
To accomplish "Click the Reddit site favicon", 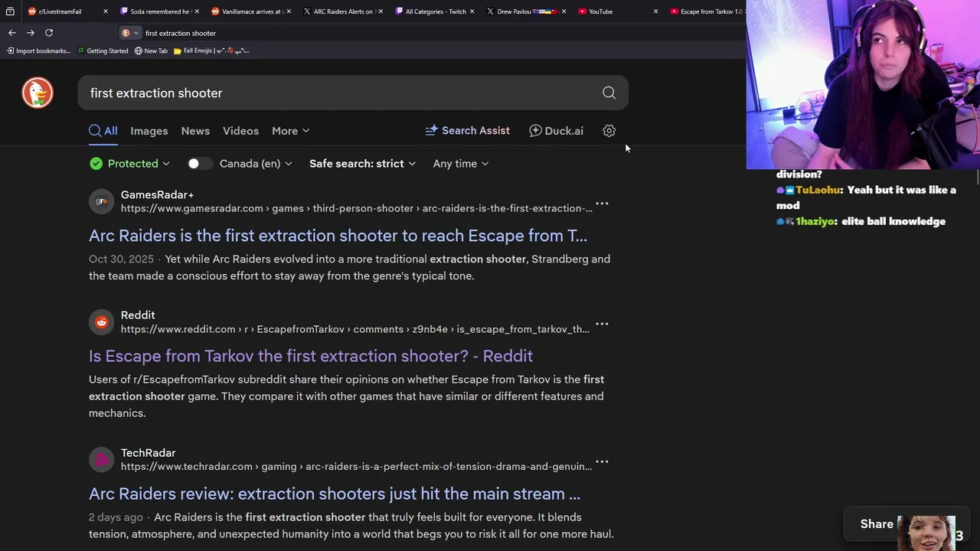I will tap(101, 322).
